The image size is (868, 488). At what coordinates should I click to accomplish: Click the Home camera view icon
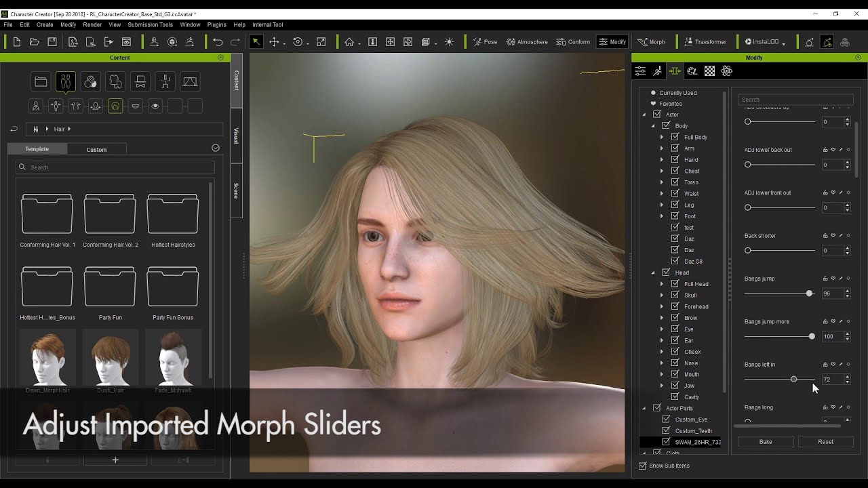point(349,42)
